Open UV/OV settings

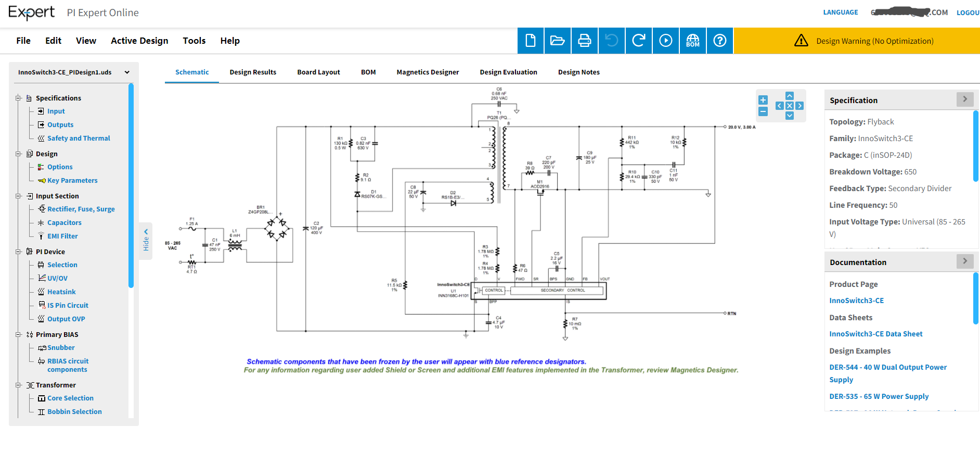click(x=57, y=279)
